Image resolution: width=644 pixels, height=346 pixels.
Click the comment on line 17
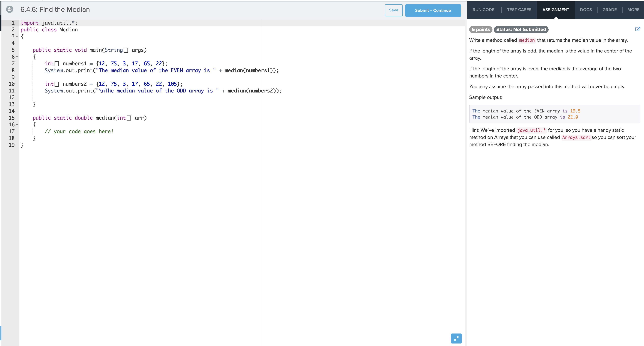[x=79, y=131]
